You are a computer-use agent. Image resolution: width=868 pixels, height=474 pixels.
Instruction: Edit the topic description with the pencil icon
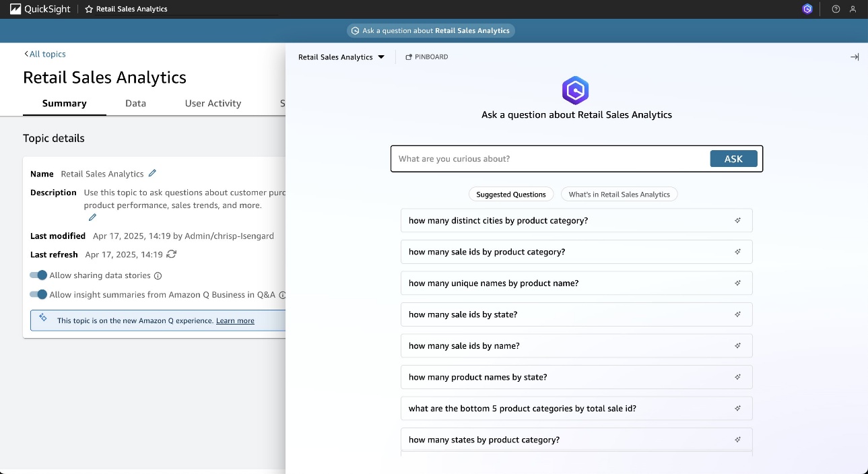(x=92, y=217)
